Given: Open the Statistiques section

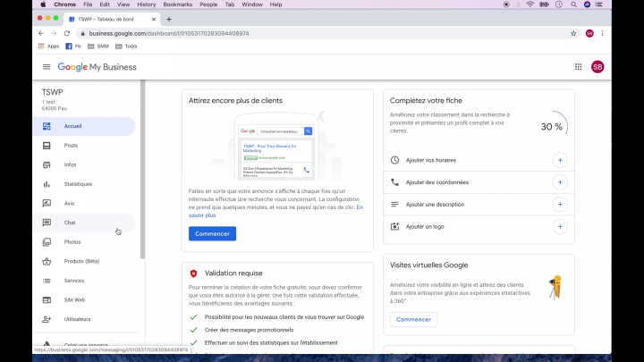Looking at the screenshot, I should [x=78, y=184].
